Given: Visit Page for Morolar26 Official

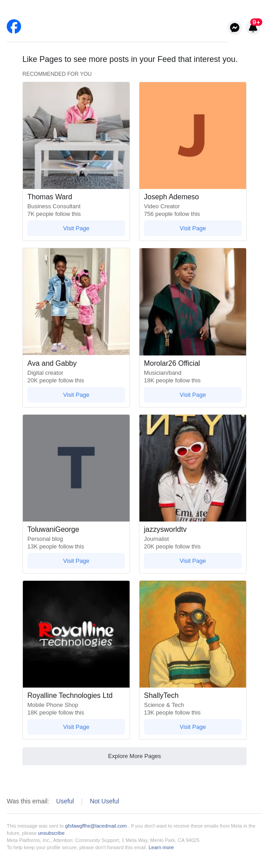Looking at the screenshot, I should pyautogui.click(x=193, y=395).
